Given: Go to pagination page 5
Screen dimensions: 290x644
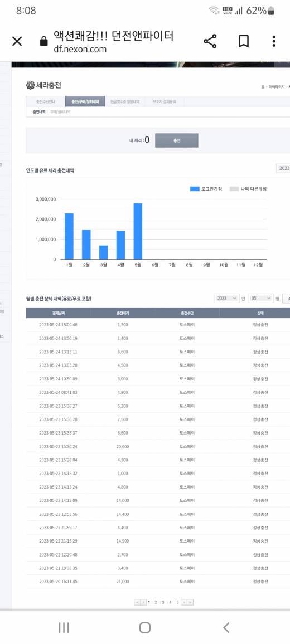Looking at the screenshot, I should [x=177, y=602].
